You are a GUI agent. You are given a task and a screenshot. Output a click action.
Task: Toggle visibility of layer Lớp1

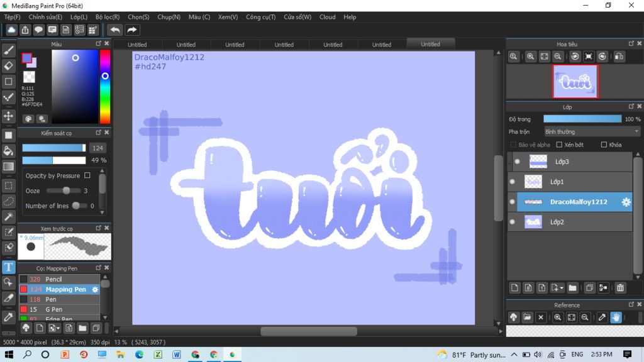pyautogui.click(x=512, y=182)
